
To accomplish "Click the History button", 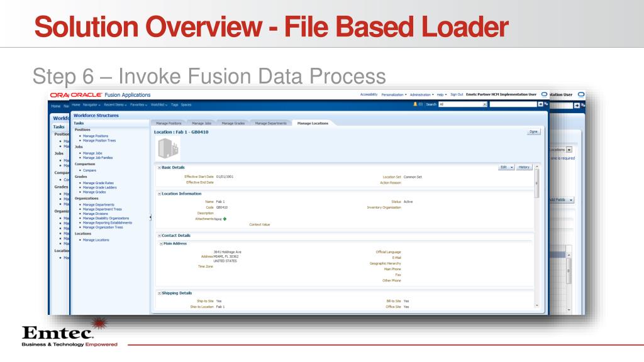I will 524,167.
